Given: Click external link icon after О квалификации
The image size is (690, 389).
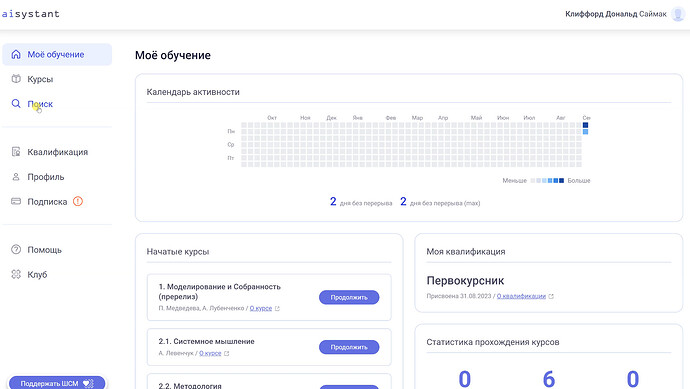Looking at the screenshot, I should point(551,296).
